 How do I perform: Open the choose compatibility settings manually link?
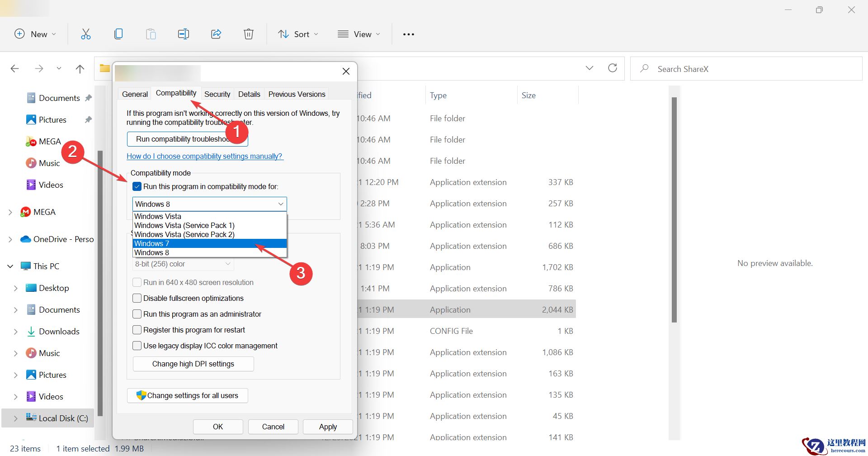[x=204, y=156]
